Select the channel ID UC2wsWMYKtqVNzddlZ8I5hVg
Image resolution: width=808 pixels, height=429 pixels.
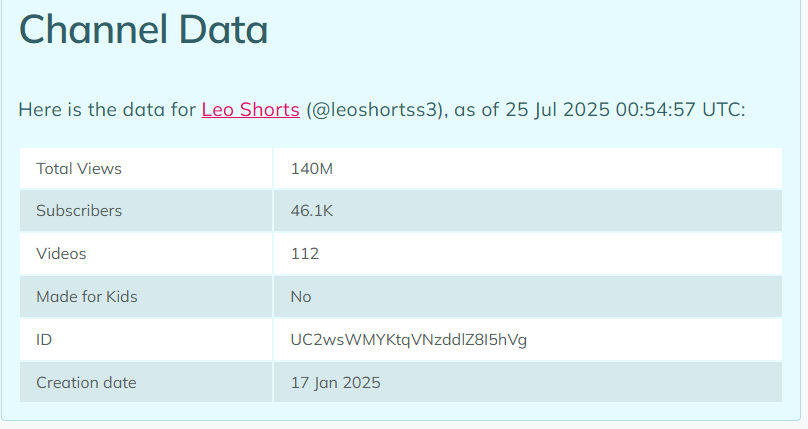pyautogui.click(x=409, y=340)
